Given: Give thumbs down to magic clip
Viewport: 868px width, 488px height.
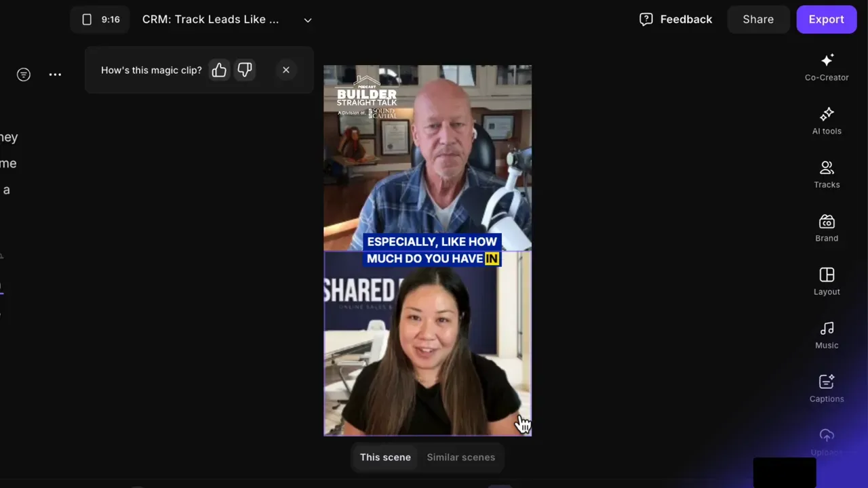Looking at the screenshot, I should click(245, 70).
